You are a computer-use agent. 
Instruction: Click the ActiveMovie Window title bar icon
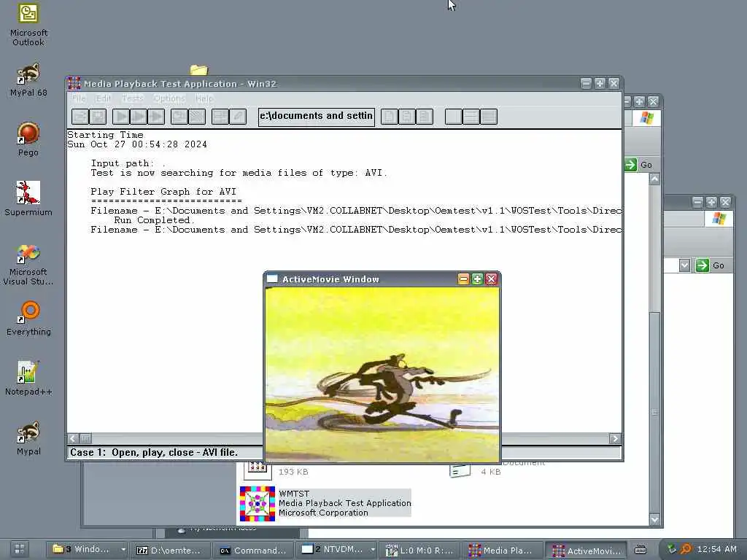pyautogui.click(x=272, y=279)
